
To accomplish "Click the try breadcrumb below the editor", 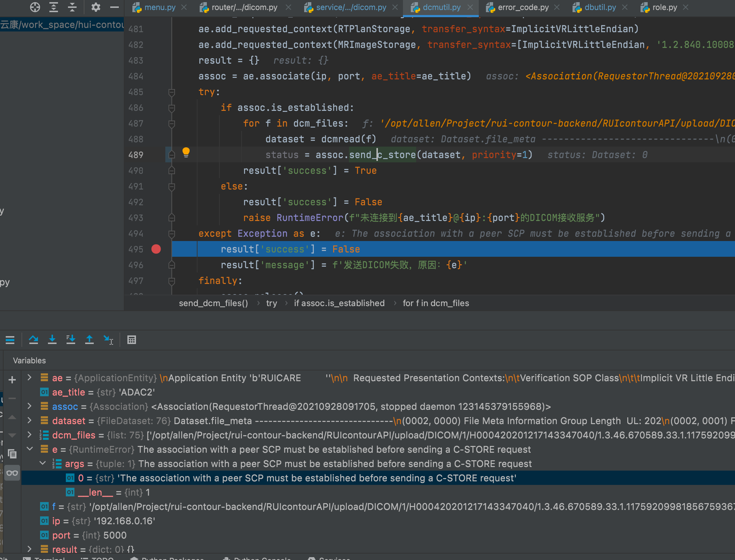I will click(x=272, y=303).
